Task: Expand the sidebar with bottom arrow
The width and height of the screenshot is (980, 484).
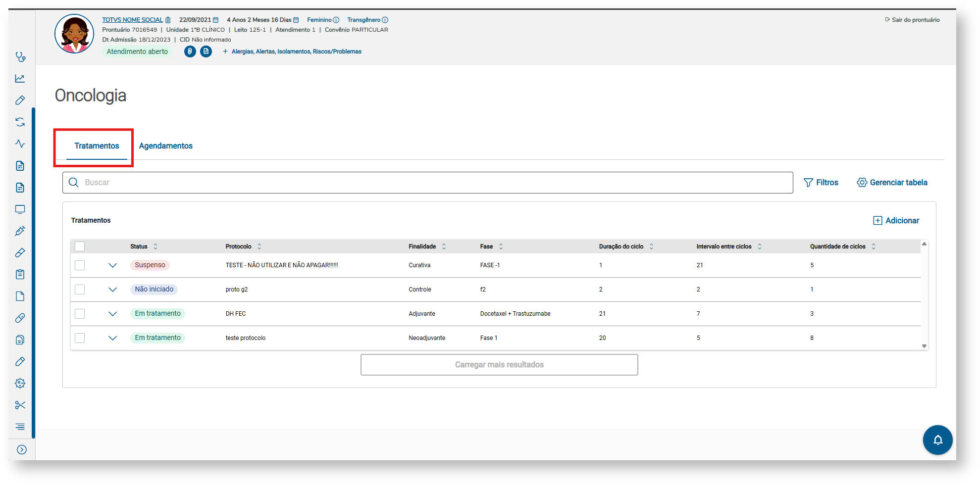Action: point(22,450)
